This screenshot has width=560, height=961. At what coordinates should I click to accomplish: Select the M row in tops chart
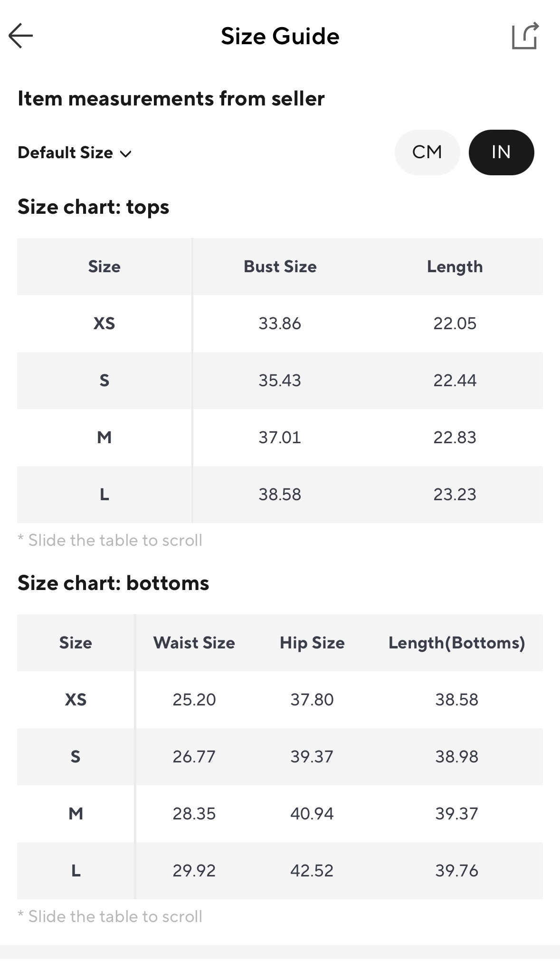coord(104,438)
